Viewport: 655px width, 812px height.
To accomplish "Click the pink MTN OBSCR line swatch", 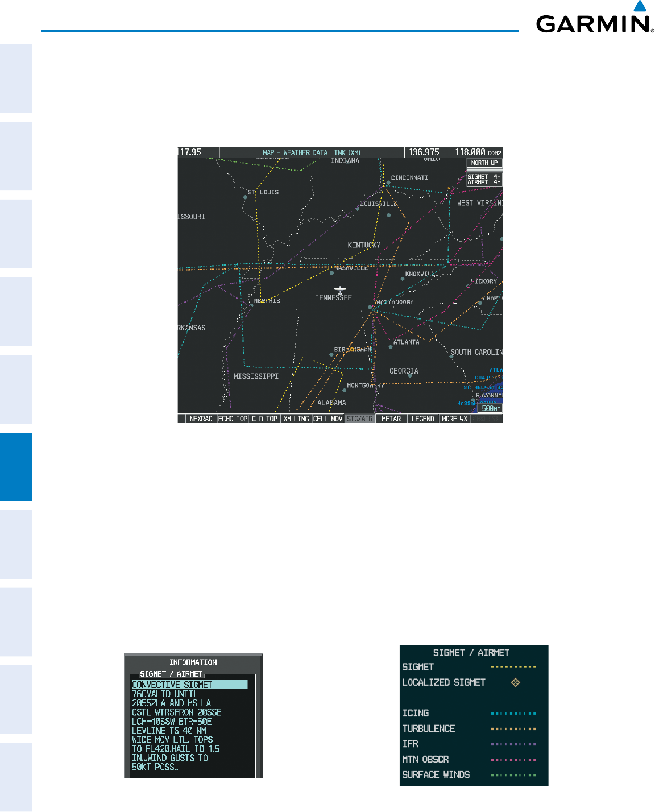I will (513, 759).
